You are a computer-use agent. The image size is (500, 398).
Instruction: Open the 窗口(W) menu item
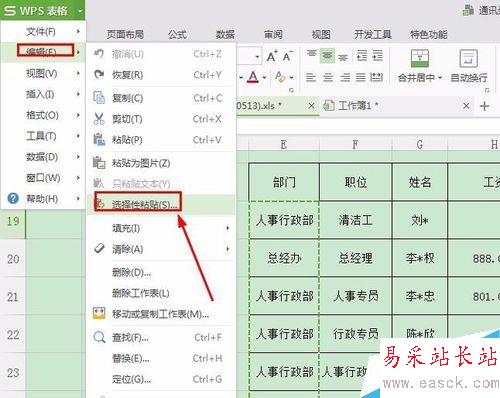click(x=43, y=178)
